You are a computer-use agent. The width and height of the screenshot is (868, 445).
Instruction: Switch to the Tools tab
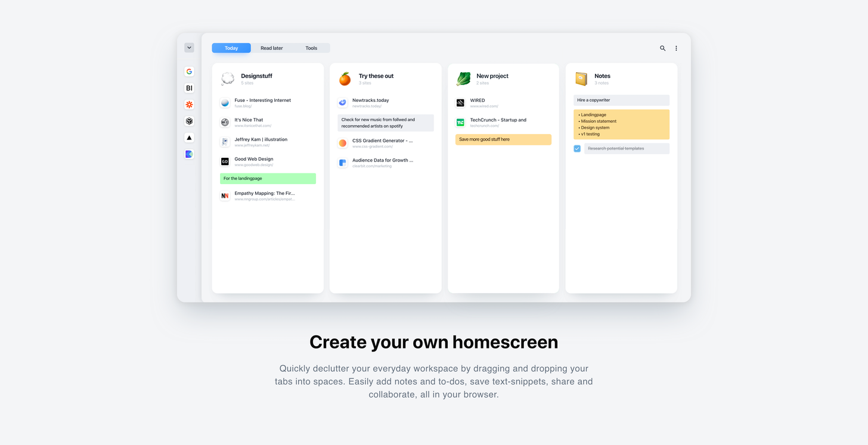pyautogui.click(x=311, y=48)
